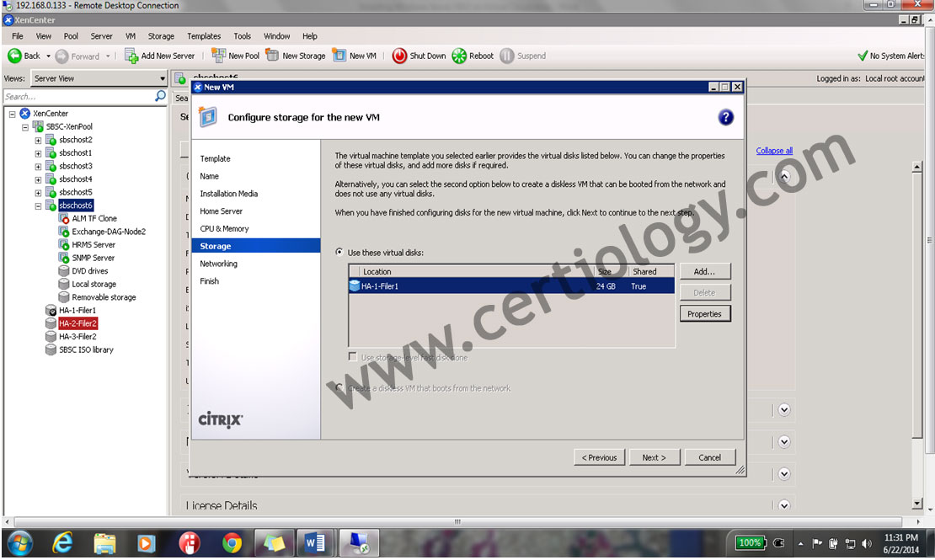Select 'Use these virtual disks' radio button
Image resolution: width=935 pixels, height=560 pixels.
point(339,253)
